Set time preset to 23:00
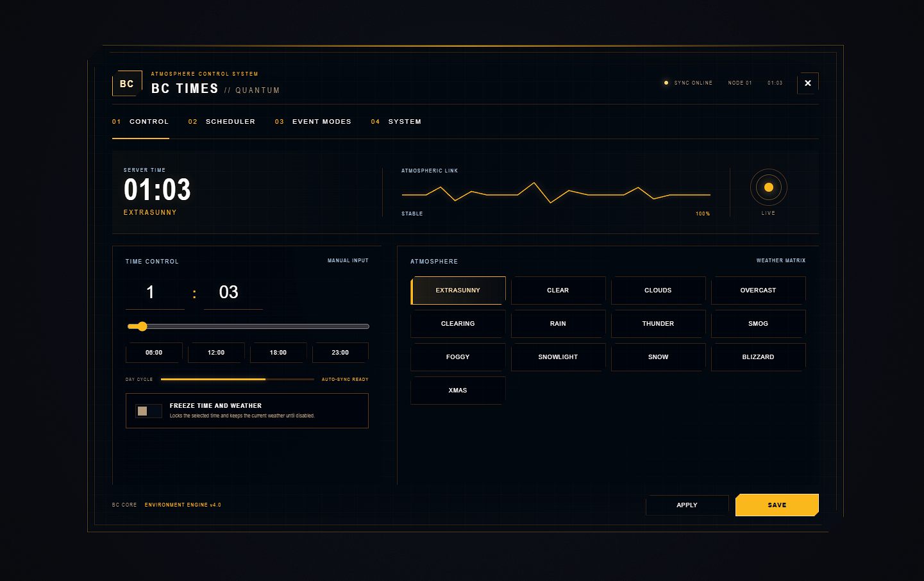Image resolution: width=924 pixels, height=581 pixels. pos(340,353)
